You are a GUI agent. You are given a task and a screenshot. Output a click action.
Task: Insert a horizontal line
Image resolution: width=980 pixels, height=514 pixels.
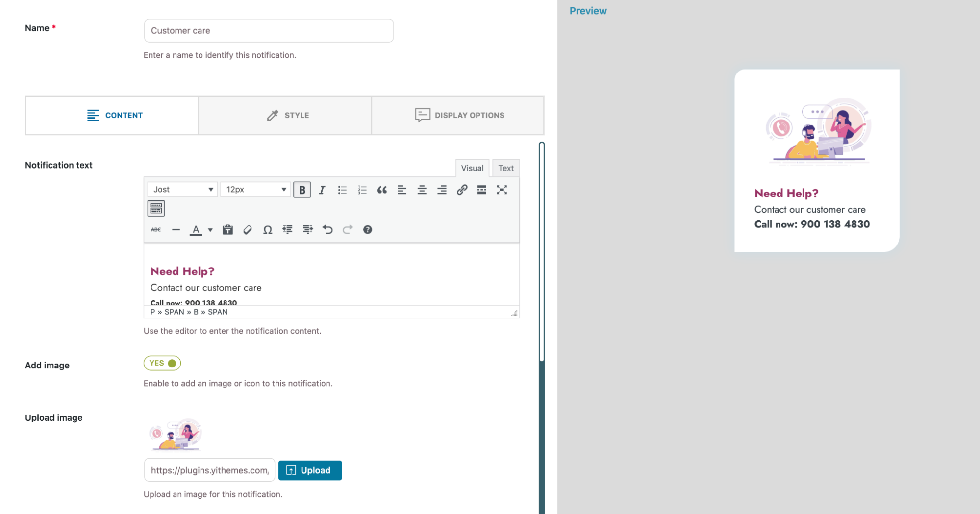[x=176, y=230]
